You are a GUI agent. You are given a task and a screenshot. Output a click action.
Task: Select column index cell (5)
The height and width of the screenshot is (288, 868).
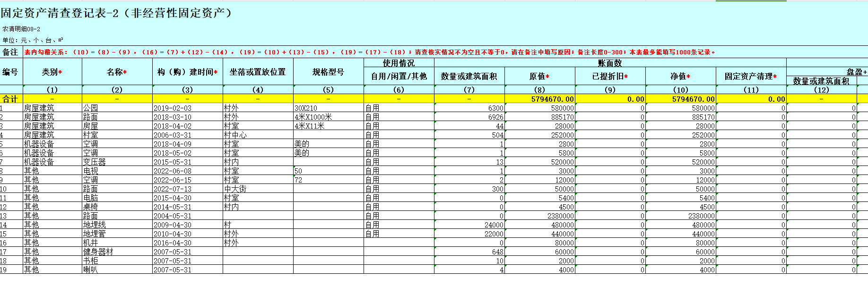click(x=328, y=89)
